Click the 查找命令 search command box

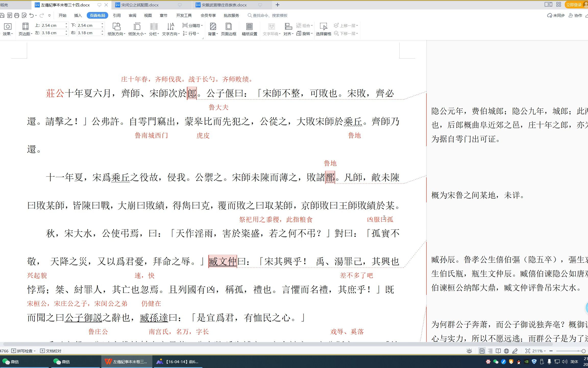click(x=267, y=15)
